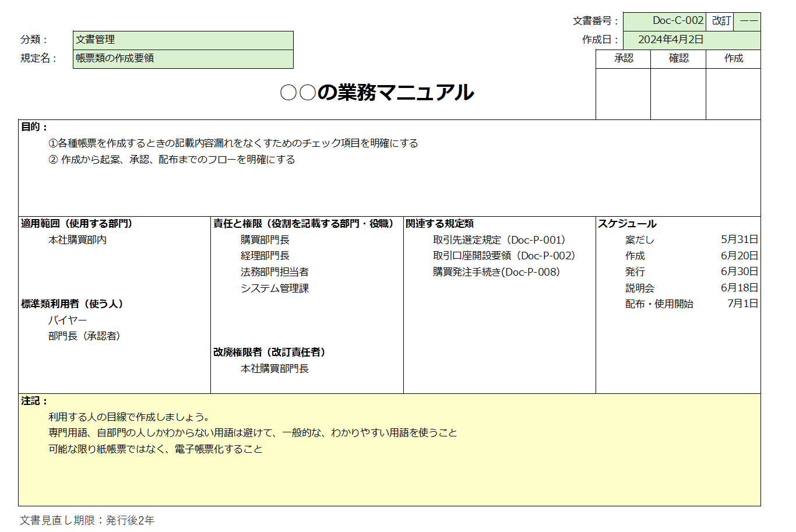Click purpose line starting with ①各種帳票を作成
Viewport: 796px width, 532px height.
233,143
